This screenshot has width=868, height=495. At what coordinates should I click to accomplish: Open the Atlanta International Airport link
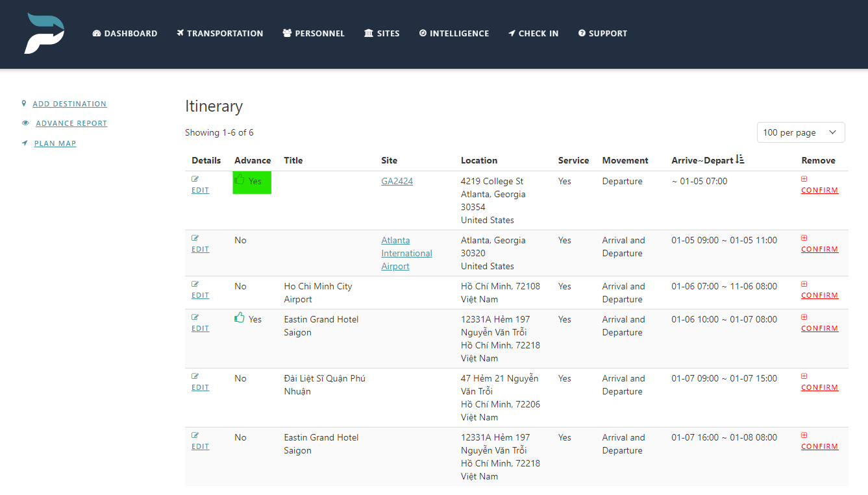pyautogui.click(x=406, y=253)
